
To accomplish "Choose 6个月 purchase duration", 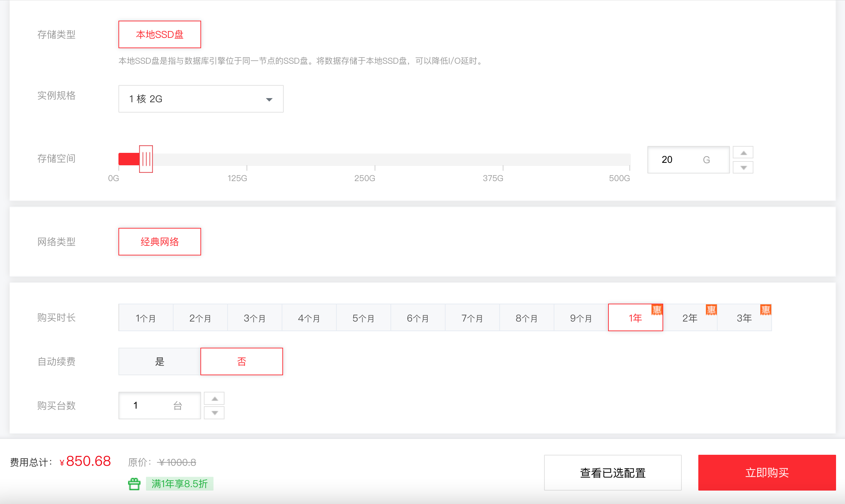I will (418, 318).
